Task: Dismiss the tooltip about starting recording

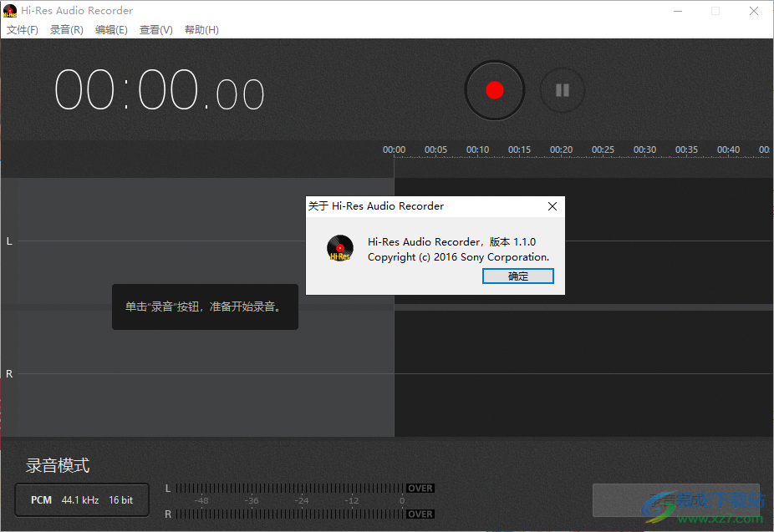Action: coord(205,307)
